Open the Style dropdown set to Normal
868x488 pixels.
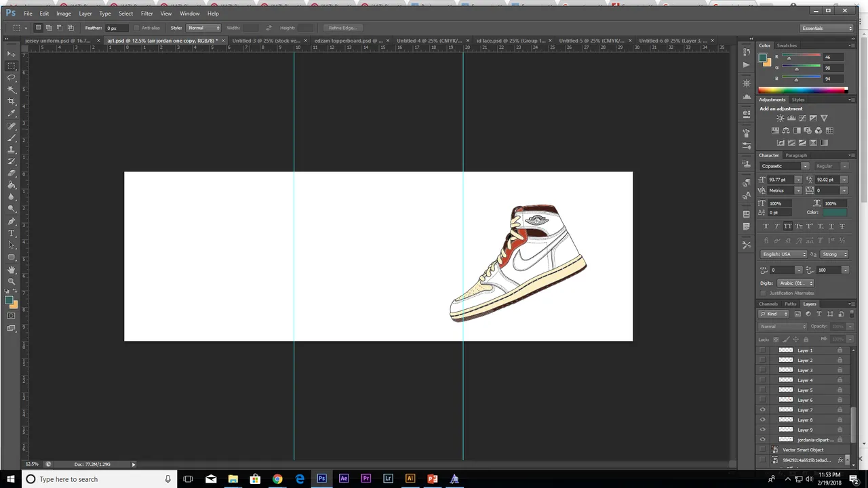pos(203,28)
